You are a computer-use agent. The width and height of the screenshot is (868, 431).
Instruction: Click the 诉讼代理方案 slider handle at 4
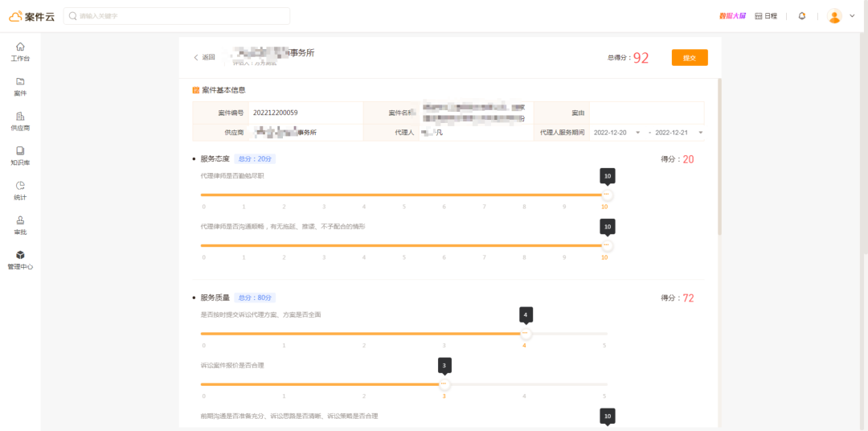(x=526, y=334)
